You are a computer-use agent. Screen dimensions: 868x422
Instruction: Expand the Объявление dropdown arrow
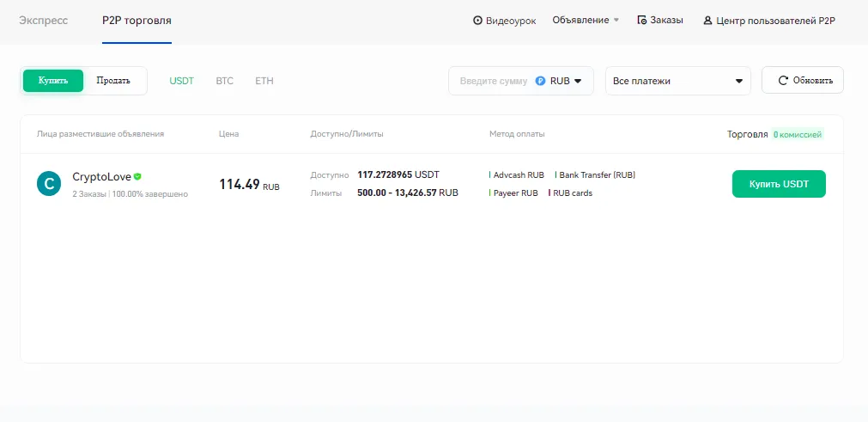coord(616,21)
